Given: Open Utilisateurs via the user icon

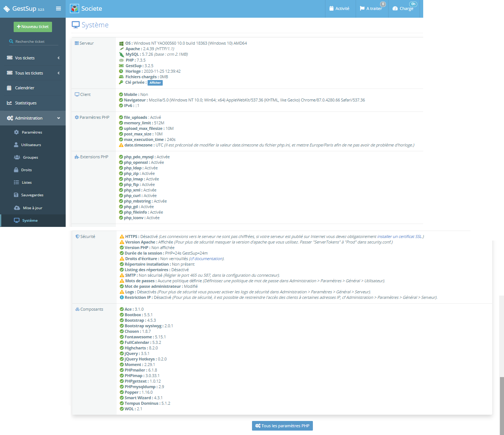Looking at the screenshot, I should coord(16,145).
